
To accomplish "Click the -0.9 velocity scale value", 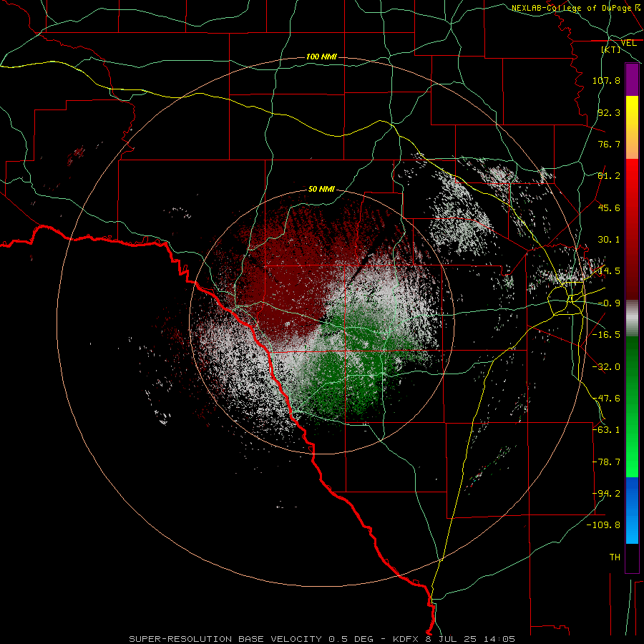I will pyautogui.click(x=609, y=303).
